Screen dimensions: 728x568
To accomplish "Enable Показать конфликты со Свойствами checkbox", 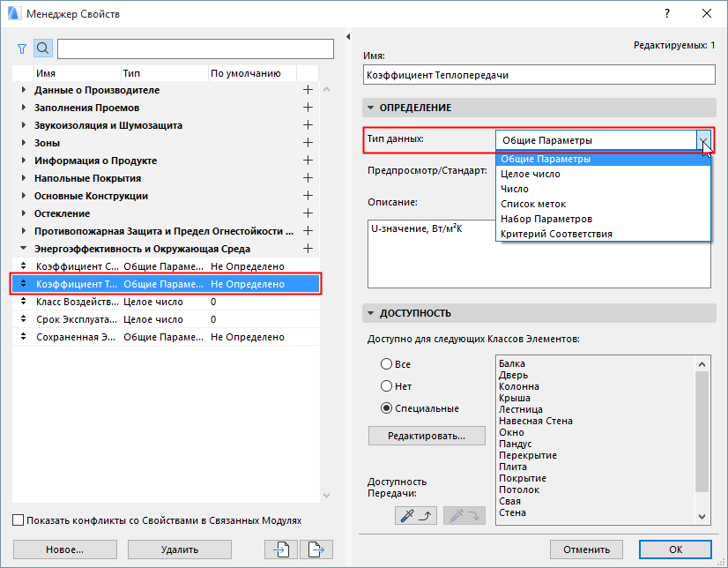I will [19, 520].
